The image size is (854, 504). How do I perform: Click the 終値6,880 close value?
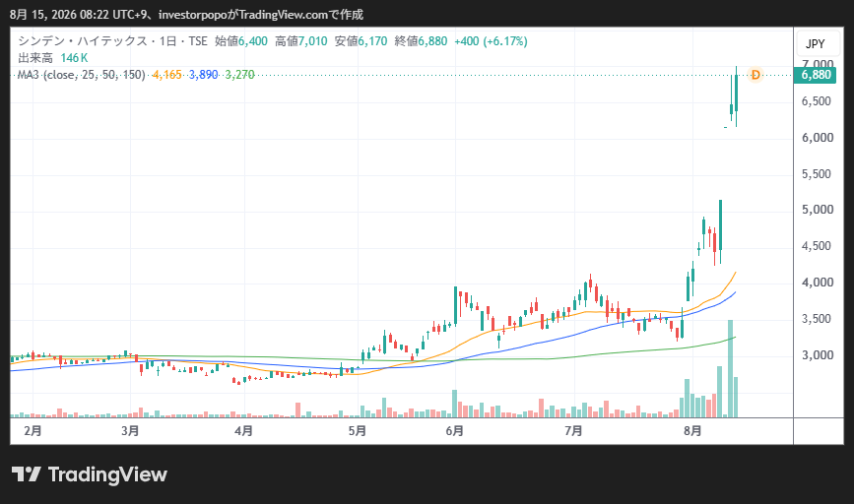pyautogui.click(x=421, y=41)
